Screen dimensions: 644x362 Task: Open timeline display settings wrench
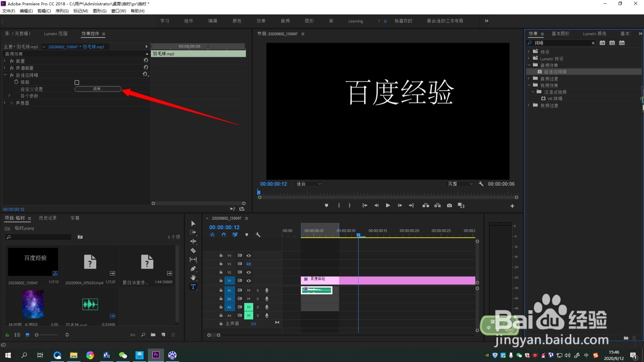pyautogui.click(x=258, y=234)
